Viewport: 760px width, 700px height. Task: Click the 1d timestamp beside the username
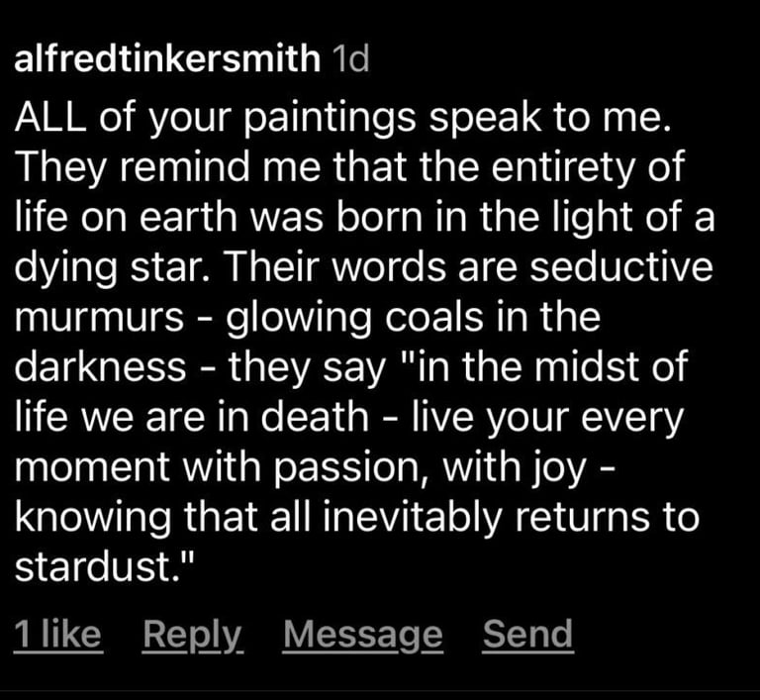pos(350,58)
